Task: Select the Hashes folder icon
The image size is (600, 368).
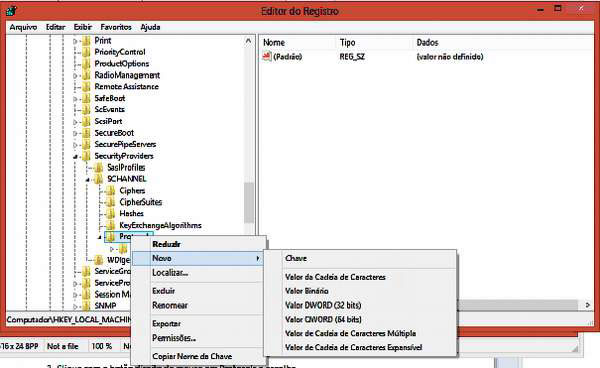Action: coord(111,213)
